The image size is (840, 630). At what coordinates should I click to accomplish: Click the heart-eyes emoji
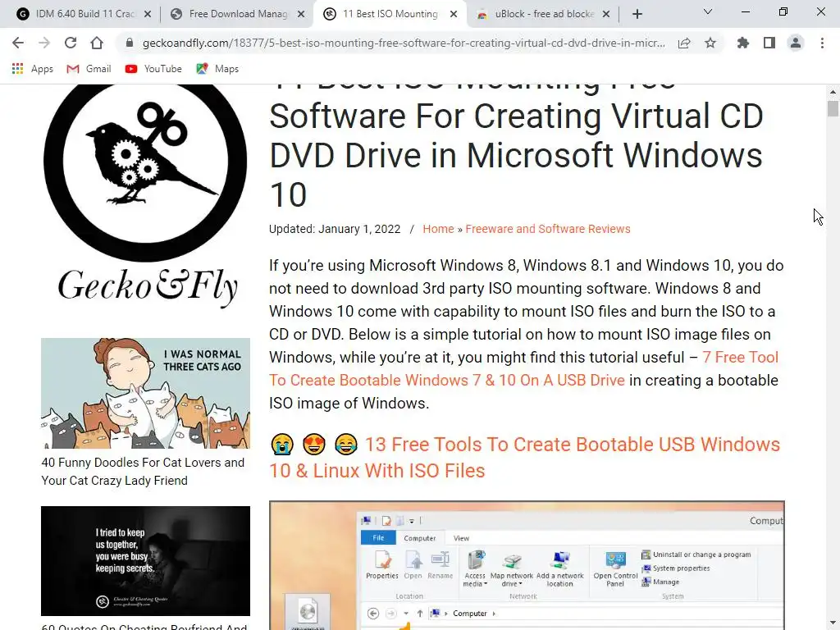click(x=314, y=445)
